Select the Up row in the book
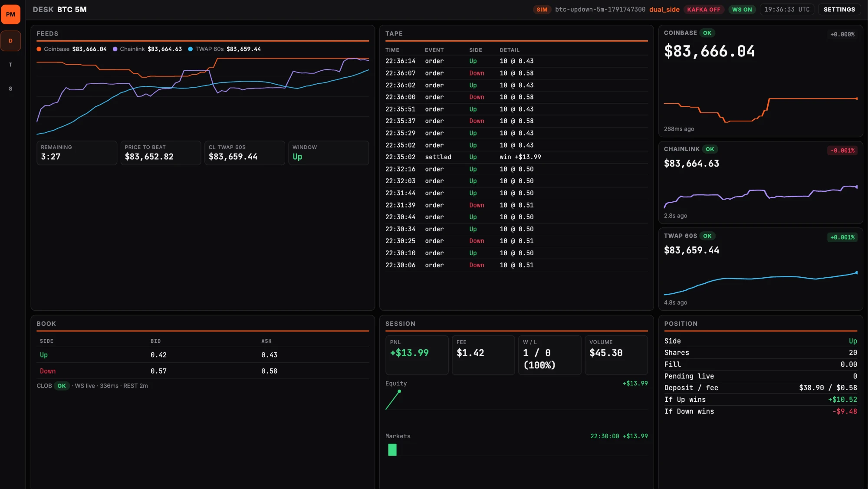 [x=203, y=355]
